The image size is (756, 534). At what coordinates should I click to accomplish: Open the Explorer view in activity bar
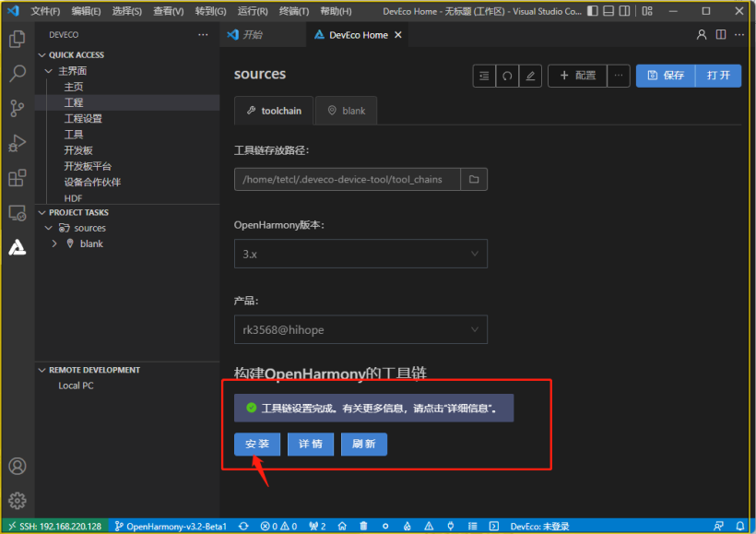click(x=17, y=40)
